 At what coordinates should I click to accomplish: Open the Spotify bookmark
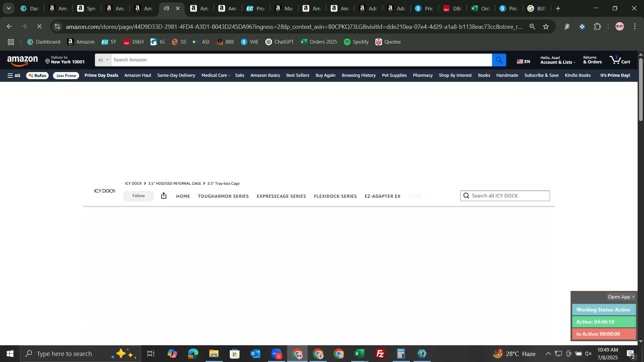click(x=356, y=42)
